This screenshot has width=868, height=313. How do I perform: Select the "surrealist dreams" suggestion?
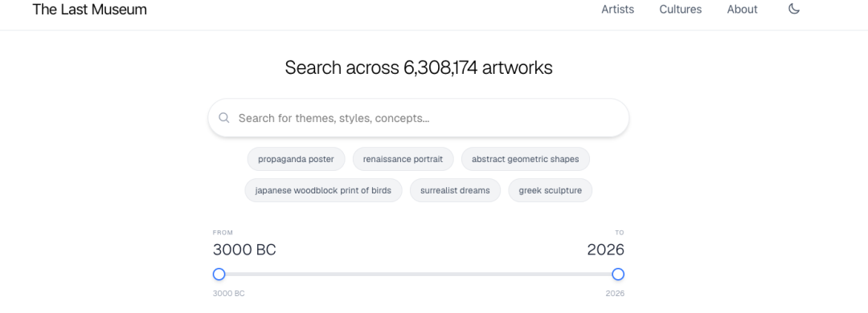point(455,190)
